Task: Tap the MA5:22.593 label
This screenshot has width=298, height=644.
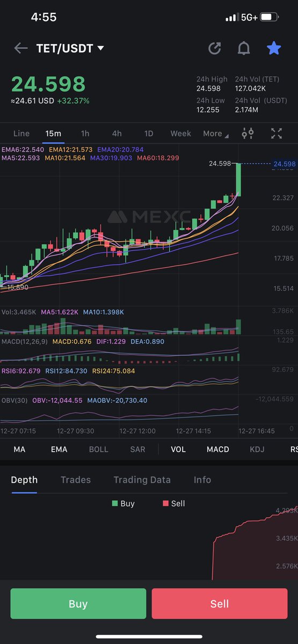Action: point(20,158)
